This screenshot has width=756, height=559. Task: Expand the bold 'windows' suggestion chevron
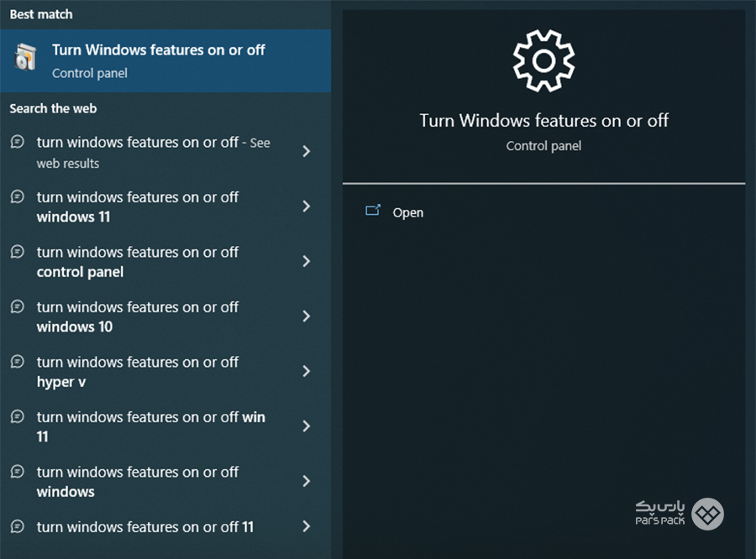click(306, 481)
